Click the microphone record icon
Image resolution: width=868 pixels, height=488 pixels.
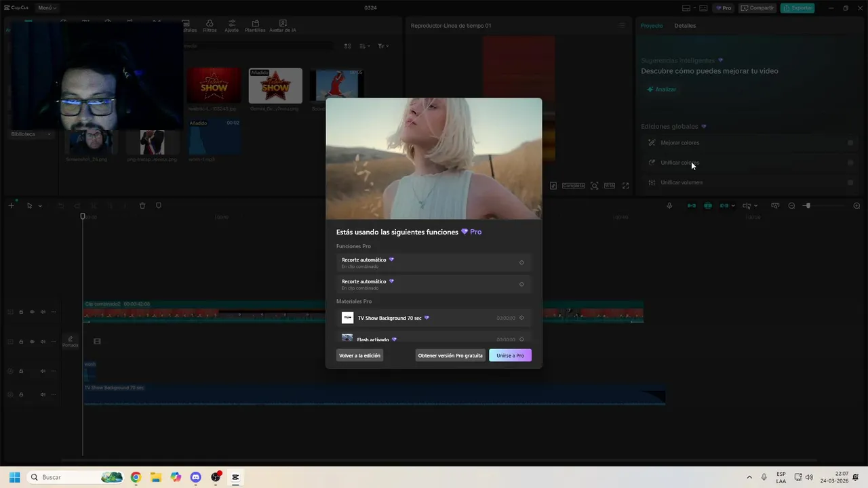[x=669, y=205]
